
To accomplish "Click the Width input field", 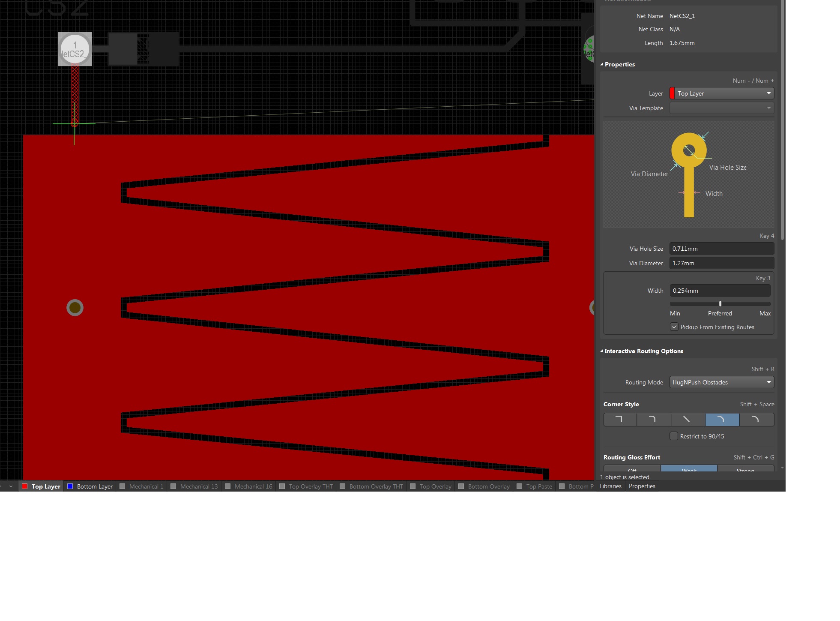I will coord(720,291).
